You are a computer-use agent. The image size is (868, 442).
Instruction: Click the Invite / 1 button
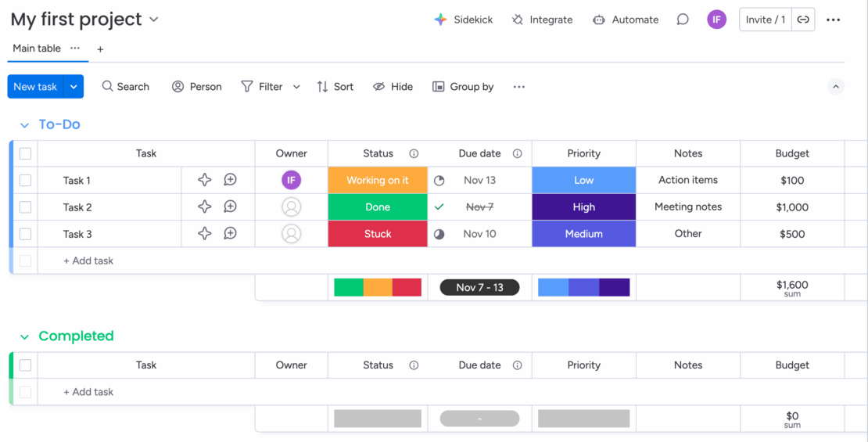[x=765, y=20]
